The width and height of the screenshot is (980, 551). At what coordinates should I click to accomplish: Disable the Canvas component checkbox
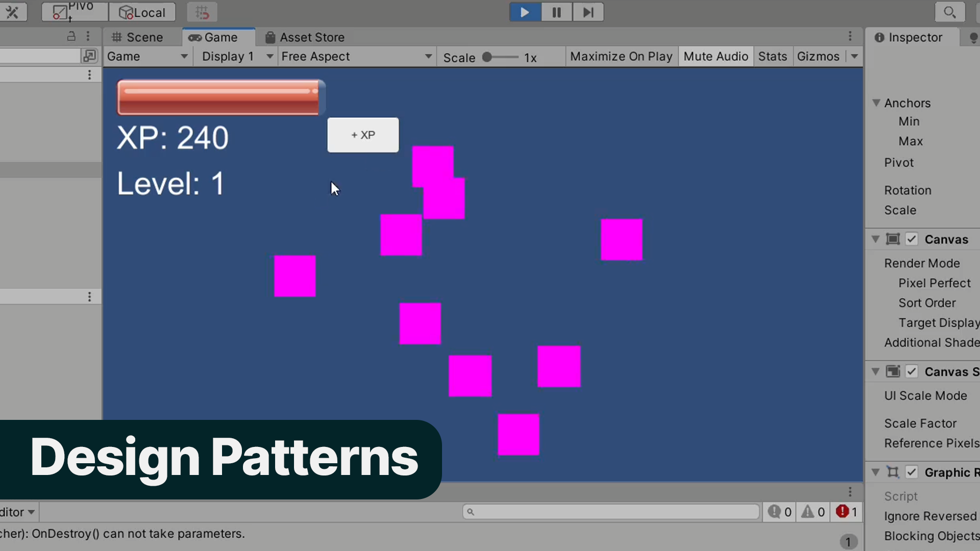912,239
